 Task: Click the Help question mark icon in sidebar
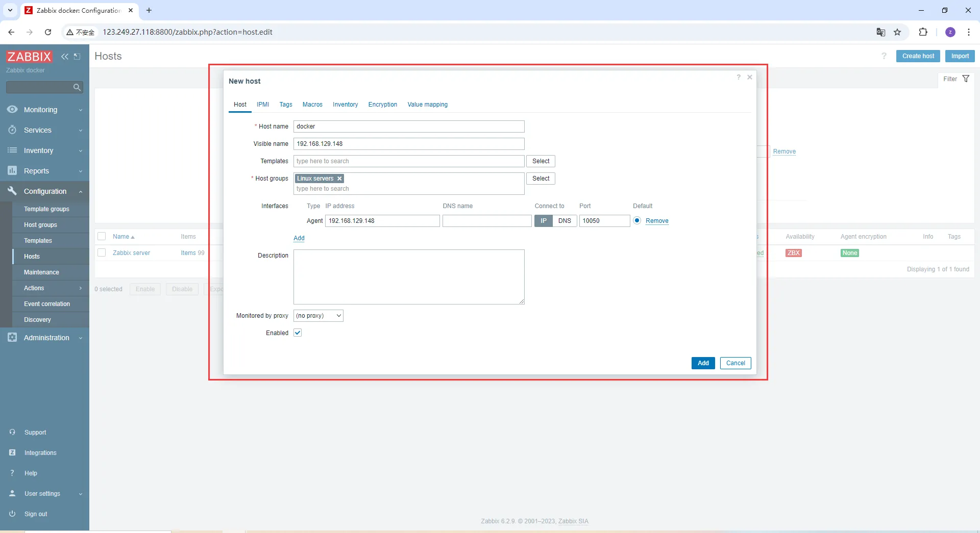click(x=12, y=473)
